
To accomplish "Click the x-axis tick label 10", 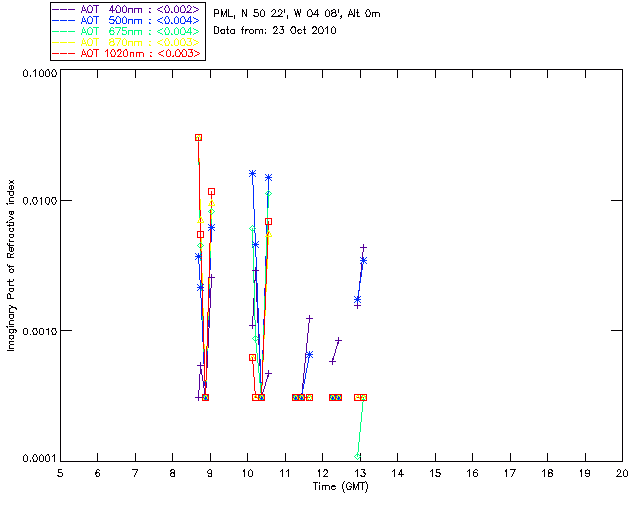I will (x=247, y=473).
